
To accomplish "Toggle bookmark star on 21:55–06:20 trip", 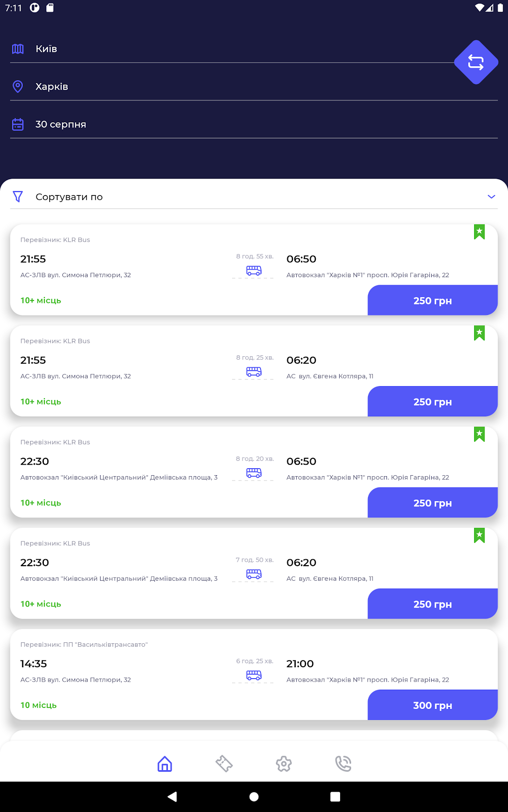I will click(479, 333).
